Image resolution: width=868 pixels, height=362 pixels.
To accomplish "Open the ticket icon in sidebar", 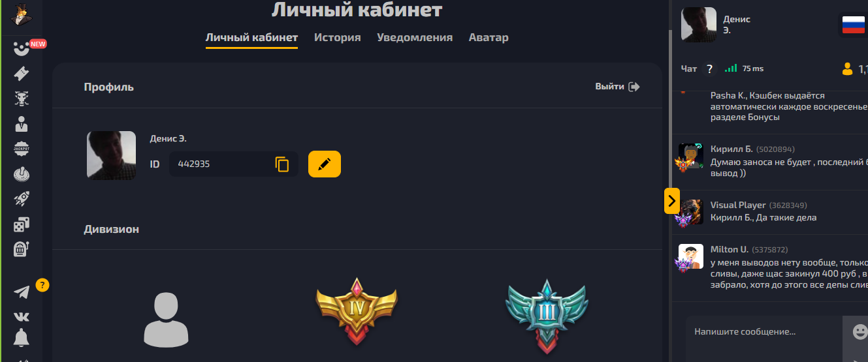I will coord(22,73).
